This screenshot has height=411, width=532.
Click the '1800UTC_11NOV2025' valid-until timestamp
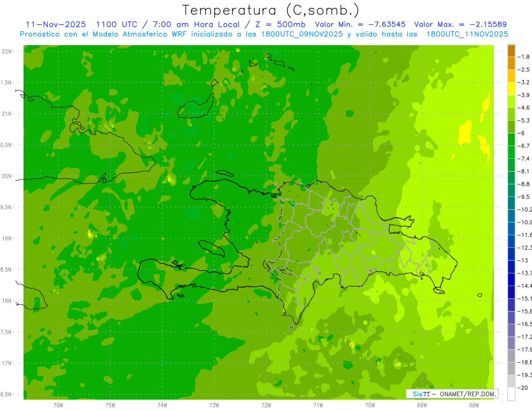(467, 34)
